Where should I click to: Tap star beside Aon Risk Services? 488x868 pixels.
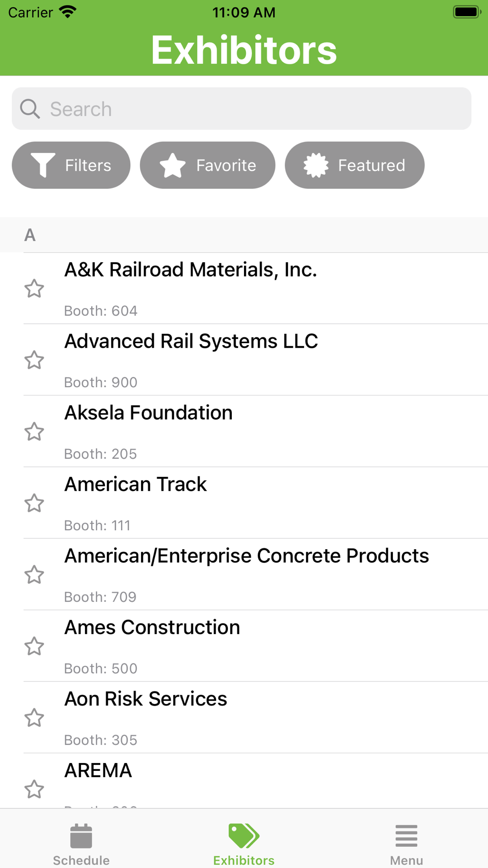click(34, 718)
